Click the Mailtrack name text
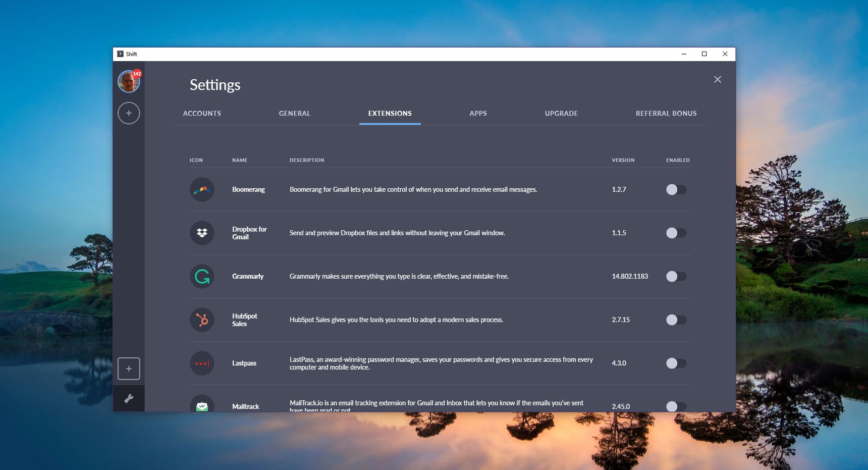Screen dimensions: 868x470 click(246, 407)
